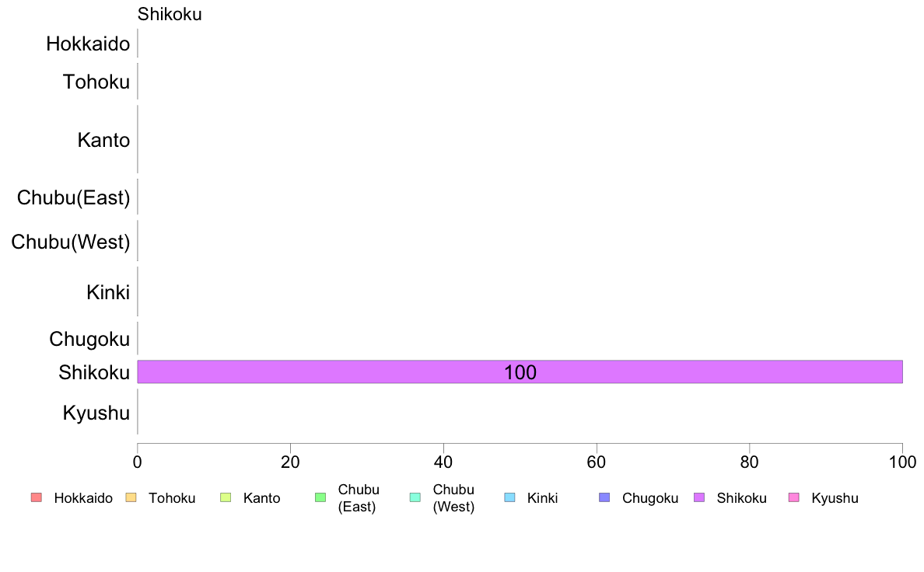This screenshot has width=924, height=572.
Task: Toggle the Kinki legend text entry
Action: coord(542,497)
